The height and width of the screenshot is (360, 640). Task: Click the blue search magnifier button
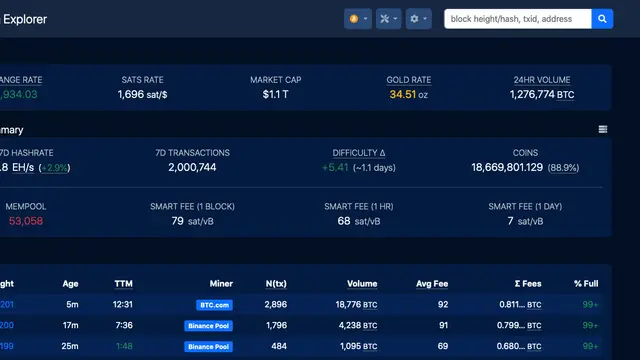(x=602, y=19)
